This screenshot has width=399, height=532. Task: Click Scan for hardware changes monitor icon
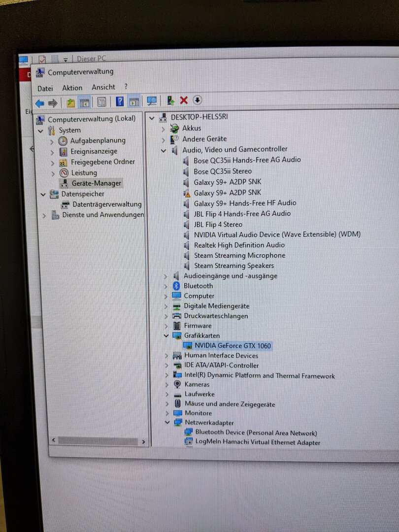(x=152, y=101)
